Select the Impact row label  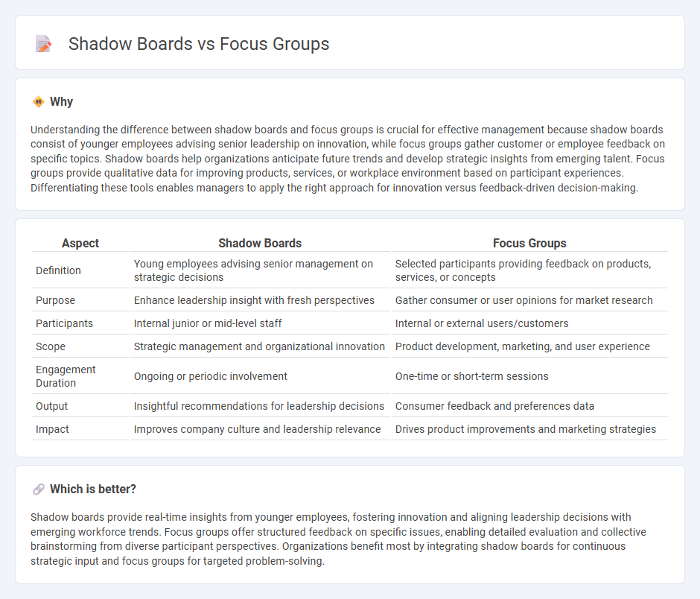[x=52, y=429]
